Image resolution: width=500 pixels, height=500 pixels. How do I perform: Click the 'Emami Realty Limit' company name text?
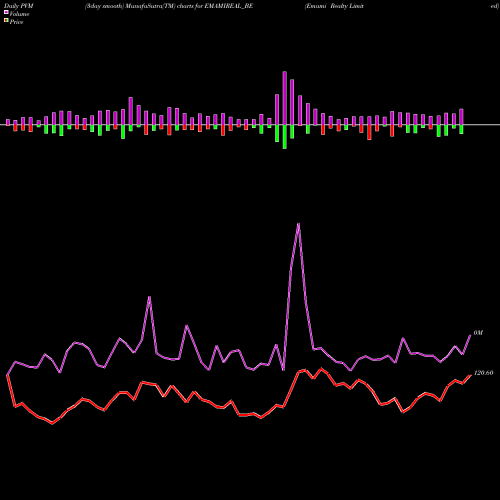click(334, 6)
